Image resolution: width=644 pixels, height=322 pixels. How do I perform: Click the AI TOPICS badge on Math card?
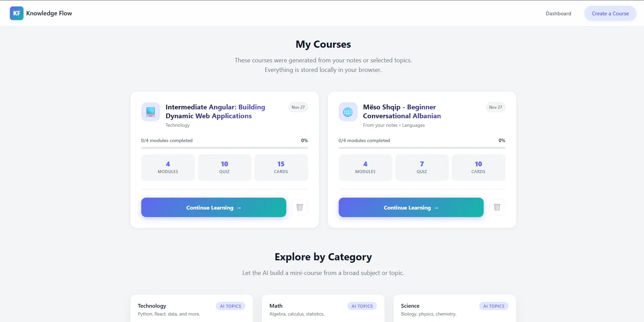[x=362, y=306]
